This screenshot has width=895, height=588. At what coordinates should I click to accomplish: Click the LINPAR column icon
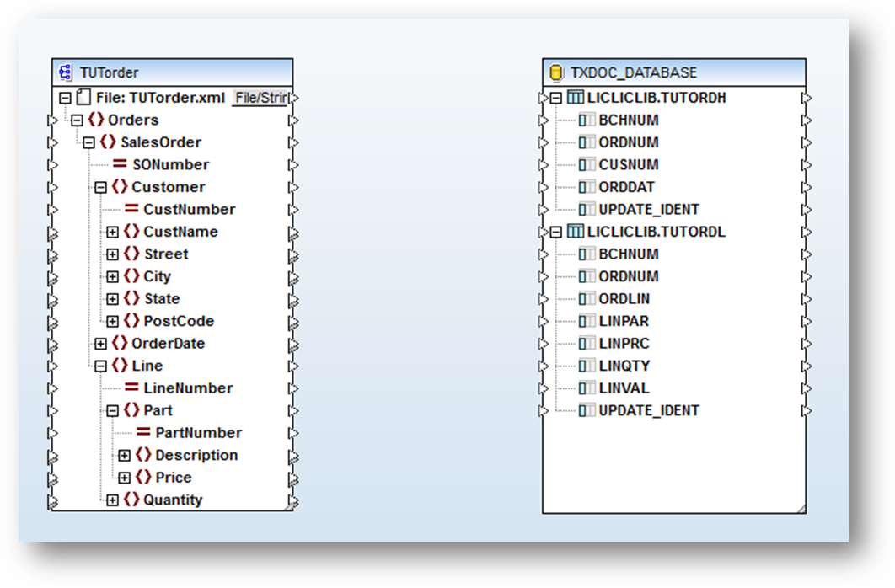point(587,321)
